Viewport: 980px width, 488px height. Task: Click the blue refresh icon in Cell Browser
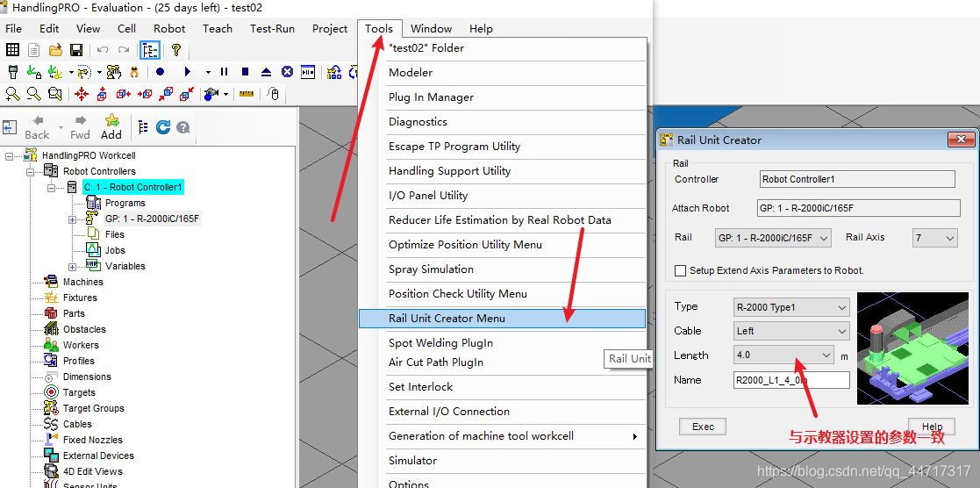163,127
